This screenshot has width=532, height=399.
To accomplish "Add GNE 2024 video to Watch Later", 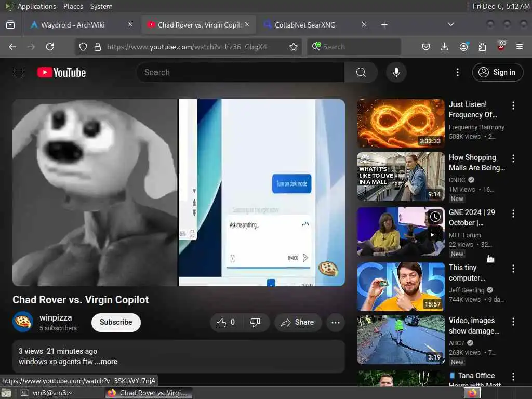I will (435, 217).
